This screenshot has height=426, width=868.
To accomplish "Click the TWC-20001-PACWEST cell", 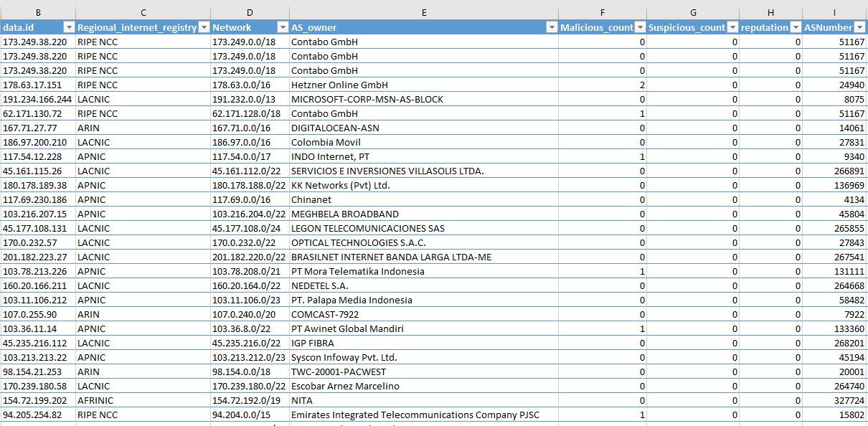I will (x=424, y=371).
